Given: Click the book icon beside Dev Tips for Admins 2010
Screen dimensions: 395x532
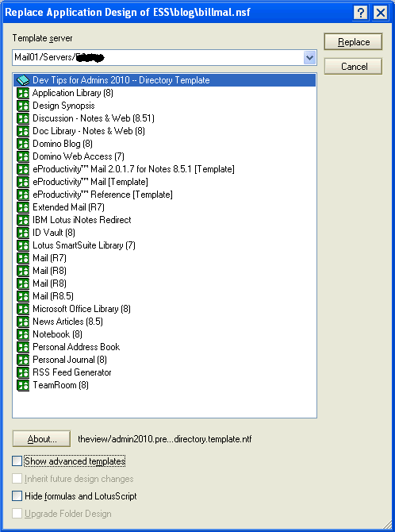Looking at the screenshot, I should pos(23,80).
